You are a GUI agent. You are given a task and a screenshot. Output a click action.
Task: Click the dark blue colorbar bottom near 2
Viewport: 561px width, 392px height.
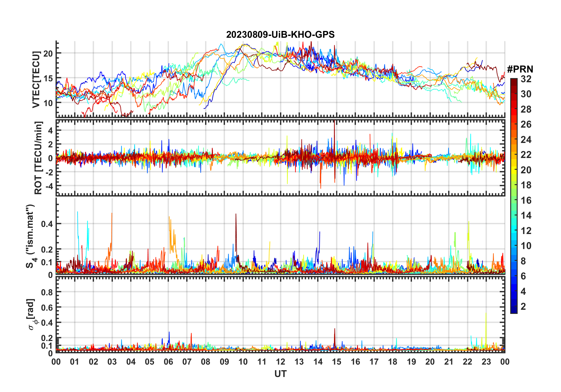(x=514, y=309)
